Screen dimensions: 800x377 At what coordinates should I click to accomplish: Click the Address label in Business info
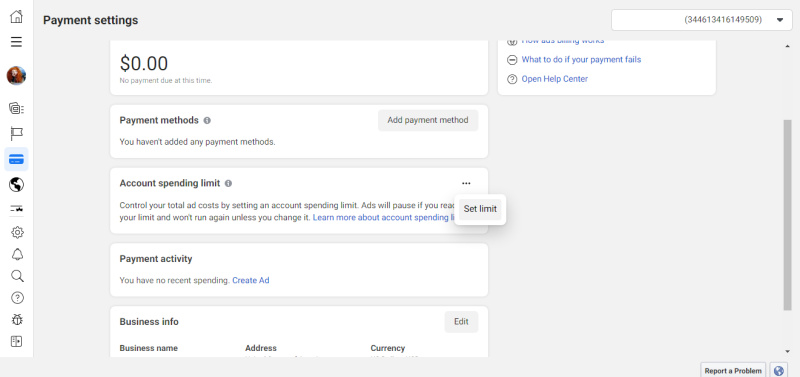pyautogui.click(x=261, y=348)
